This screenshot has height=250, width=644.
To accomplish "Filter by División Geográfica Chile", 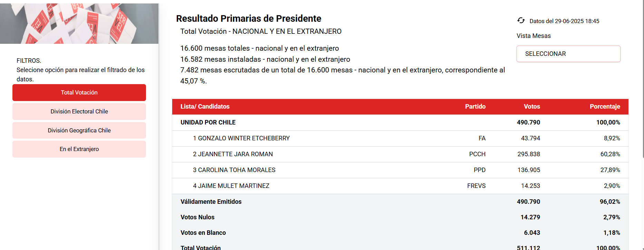I will pos(79,130).
